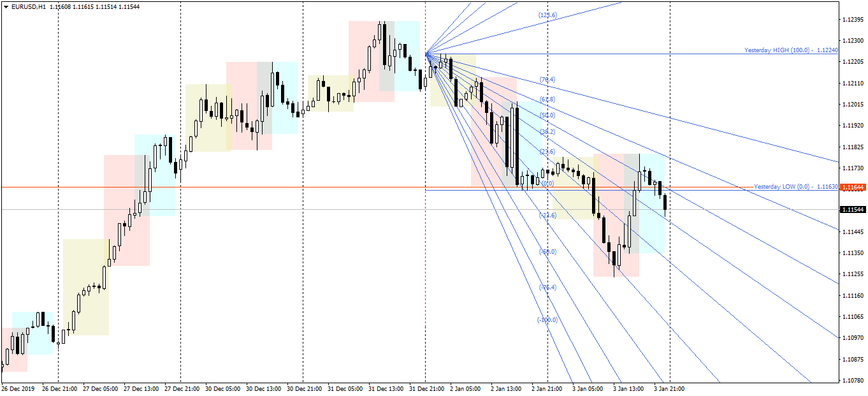Click 1.12110 on the price scale
The width and height of the screenshot is (868, 396).
852,84
